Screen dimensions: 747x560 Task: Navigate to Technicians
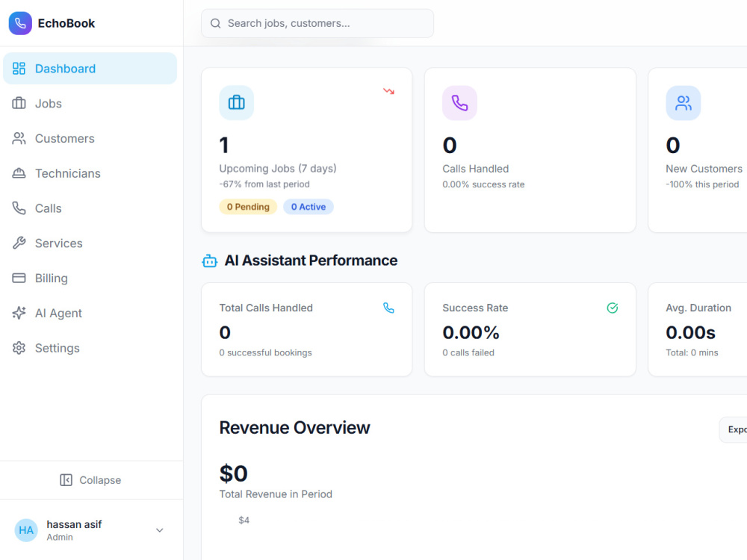[x=90, y=173]
